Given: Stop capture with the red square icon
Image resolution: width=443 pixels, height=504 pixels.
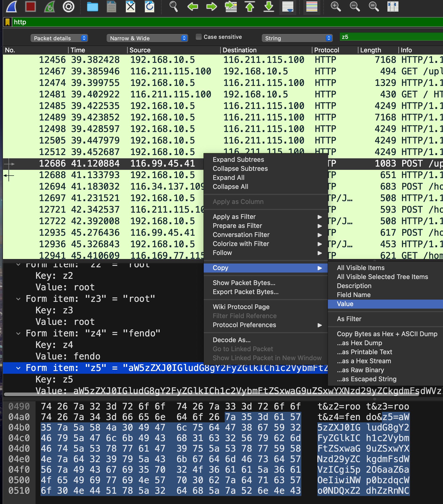Looking at the screenshot, I should pos(31,7).
